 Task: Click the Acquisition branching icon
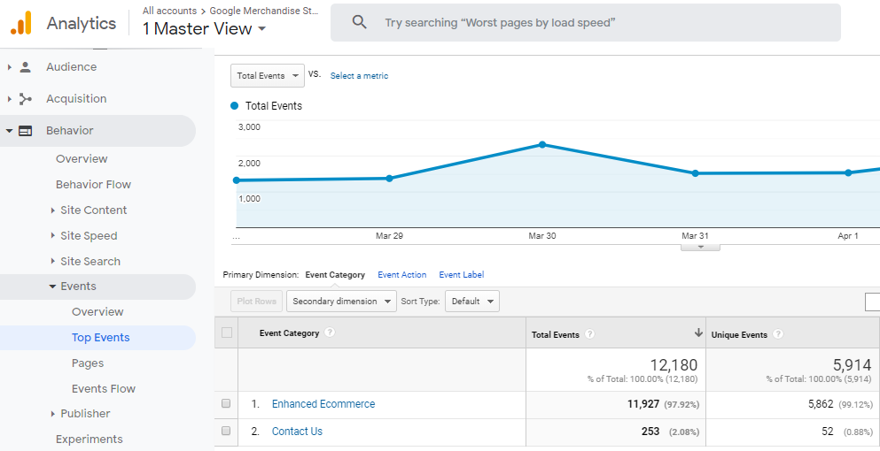[25, 99]
